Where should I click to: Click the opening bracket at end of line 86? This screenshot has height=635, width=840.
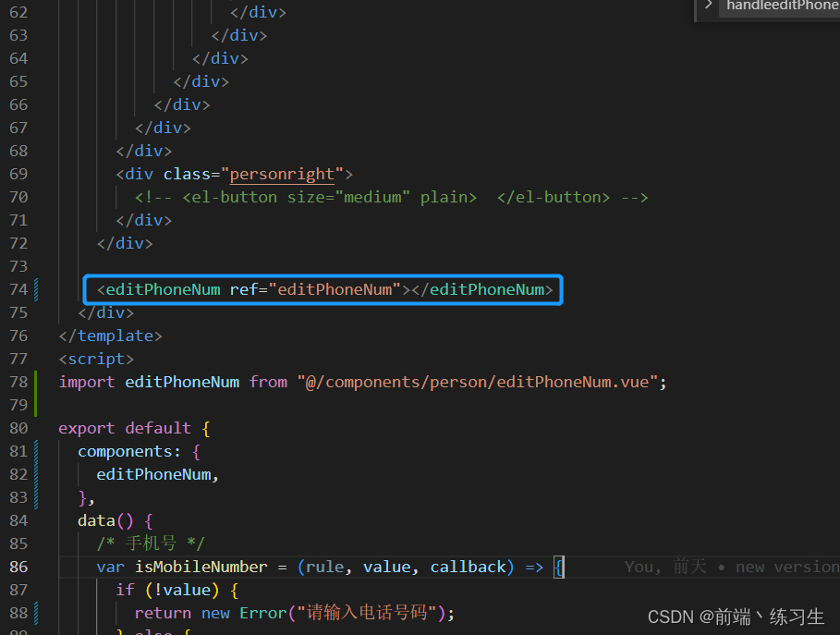coord(559,567)
